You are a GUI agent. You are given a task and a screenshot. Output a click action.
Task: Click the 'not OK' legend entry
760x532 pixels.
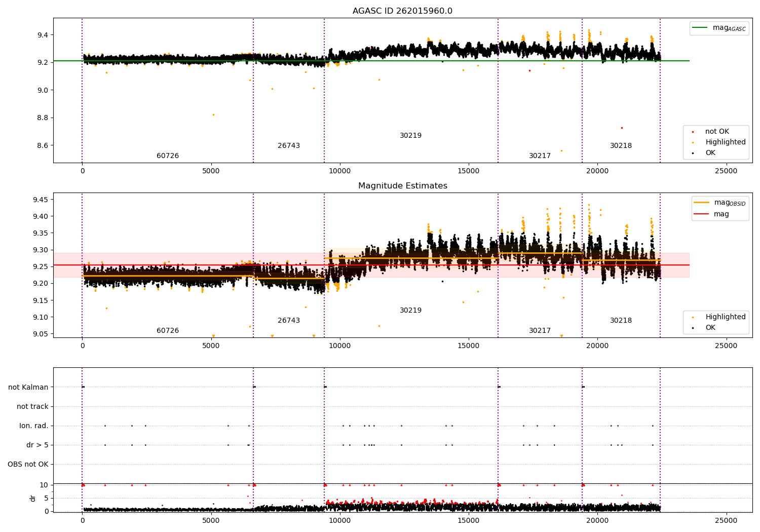[716, 132]
